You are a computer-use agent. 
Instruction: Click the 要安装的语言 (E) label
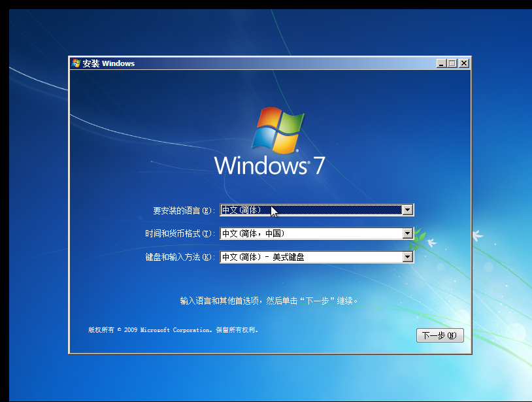point(184,210)
